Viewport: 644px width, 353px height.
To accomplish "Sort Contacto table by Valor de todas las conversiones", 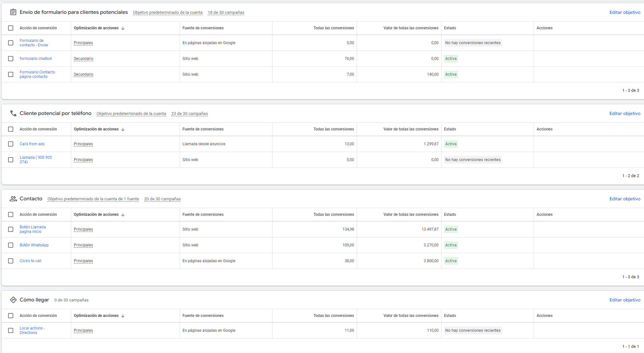I will 411,215.
